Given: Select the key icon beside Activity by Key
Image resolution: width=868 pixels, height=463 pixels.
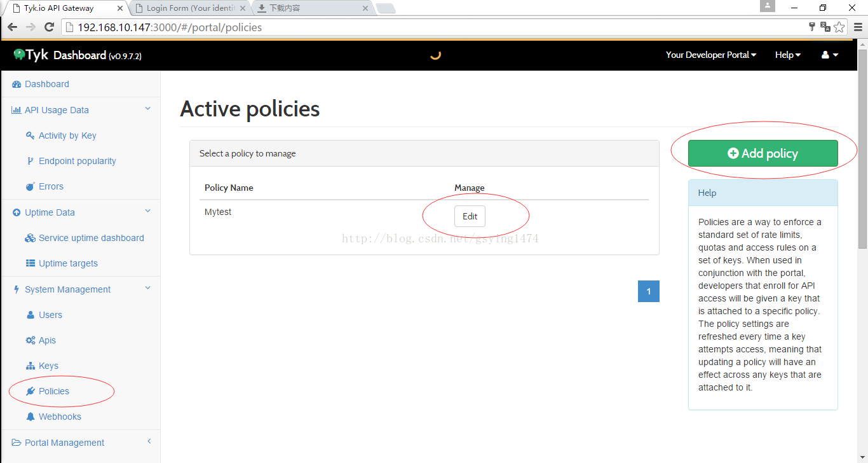Looking at the screenshot, I should (30, 135).
